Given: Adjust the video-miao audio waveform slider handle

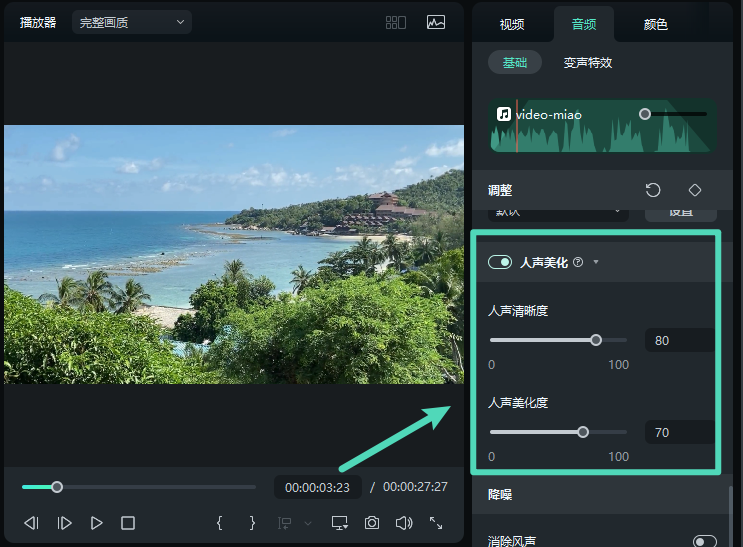Looking at the screenshot, I should coord(644,114).
